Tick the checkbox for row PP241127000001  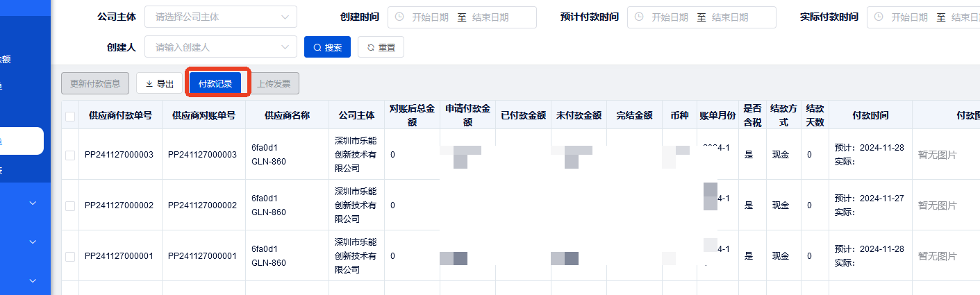[70, 256]
